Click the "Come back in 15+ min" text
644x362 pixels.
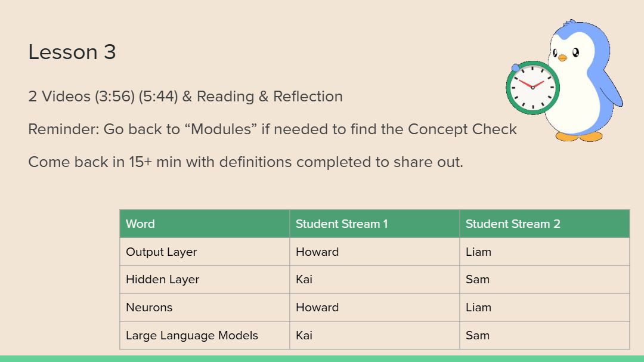click(x=246, y=162)
